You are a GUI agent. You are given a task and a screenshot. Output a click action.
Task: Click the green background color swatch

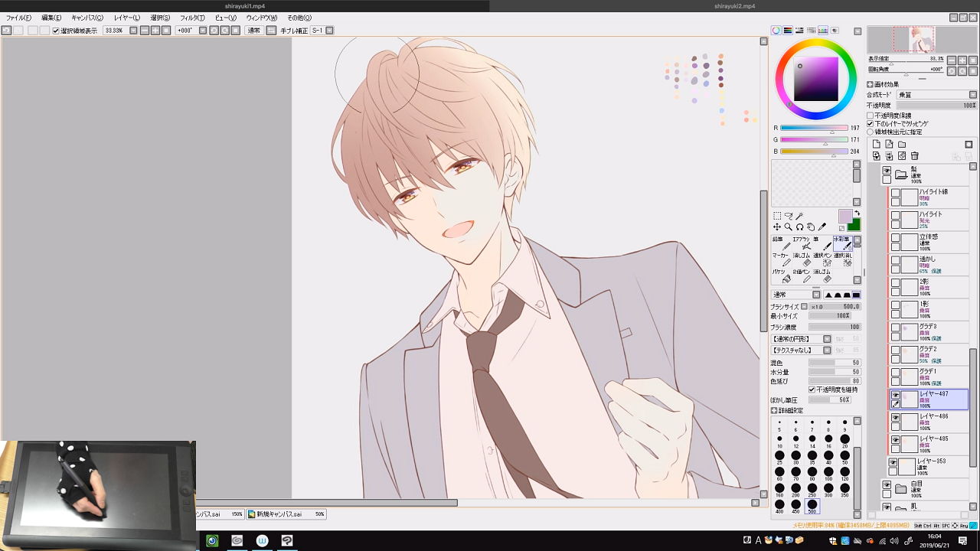click(854, 225)
